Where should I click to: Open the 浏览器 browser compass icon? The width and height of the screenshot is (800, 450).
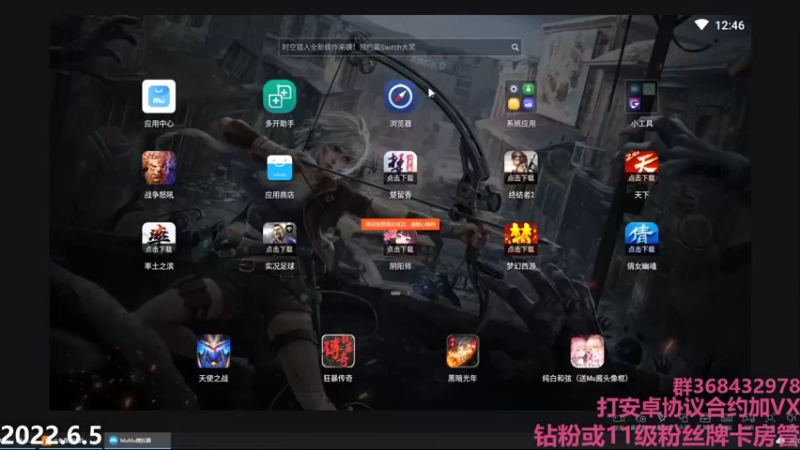coord(401,96)
